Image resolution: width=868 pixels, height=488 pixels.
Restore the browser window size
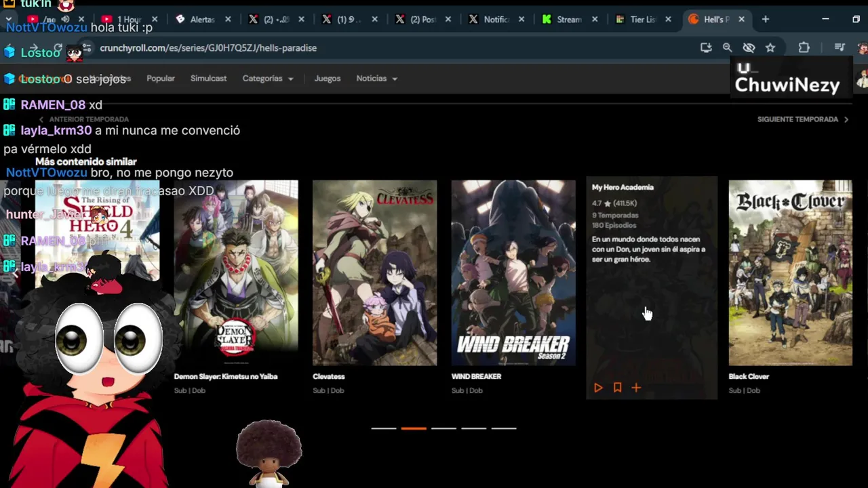tap(856, 20)
